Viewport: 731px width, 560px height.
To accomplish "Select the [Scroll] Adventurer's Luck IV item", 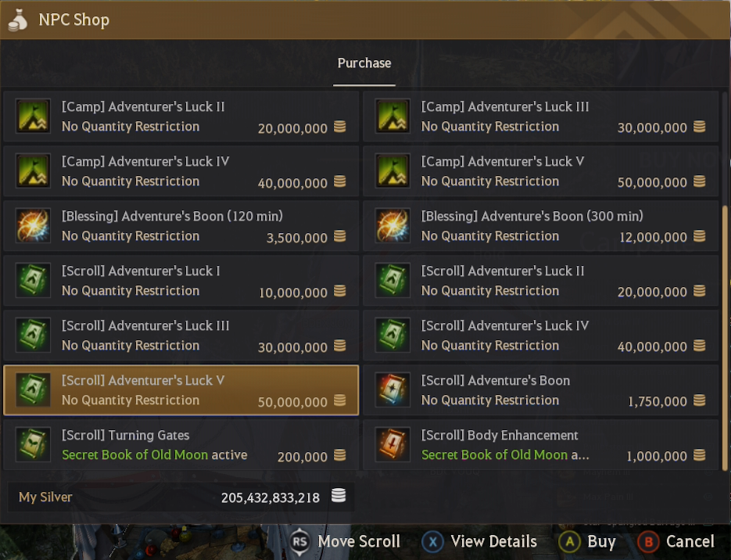I will click(x=540, y=336).
